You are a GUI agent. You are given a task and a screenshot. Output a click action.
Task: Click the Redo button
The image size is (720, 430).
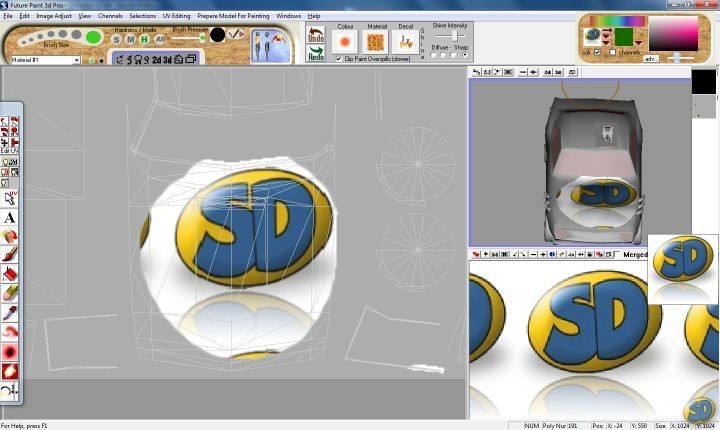(x=315, y=53)
